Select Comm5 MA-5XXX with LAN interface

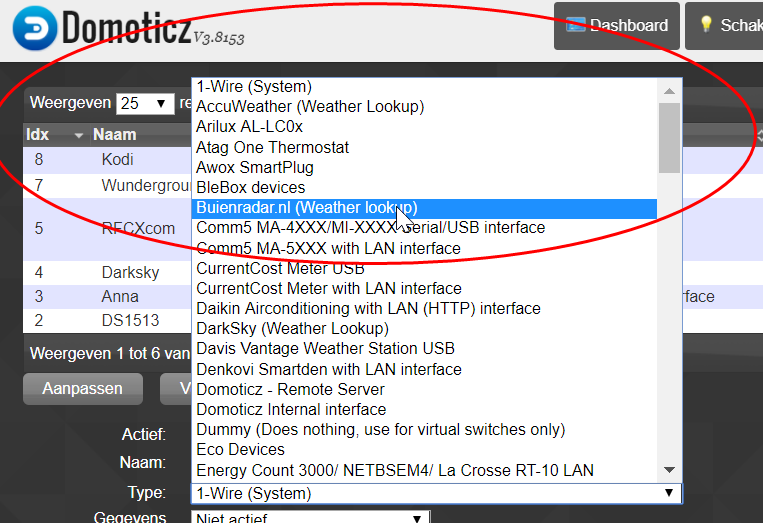click(x=424, y=249)
